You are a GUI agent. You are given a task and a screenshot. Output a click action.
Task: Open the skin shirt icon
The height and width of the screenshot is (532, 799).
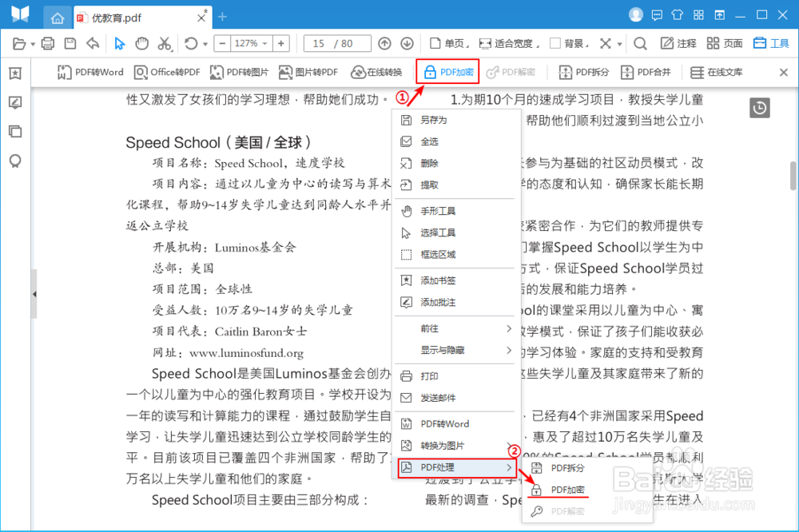pyautogui.click(x=678, y=14)
